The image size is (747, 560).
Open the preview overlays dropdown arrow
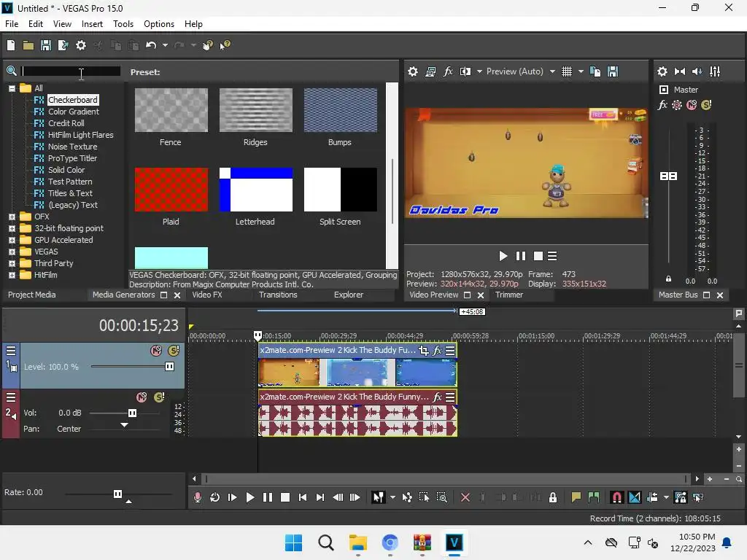(581, 71)
